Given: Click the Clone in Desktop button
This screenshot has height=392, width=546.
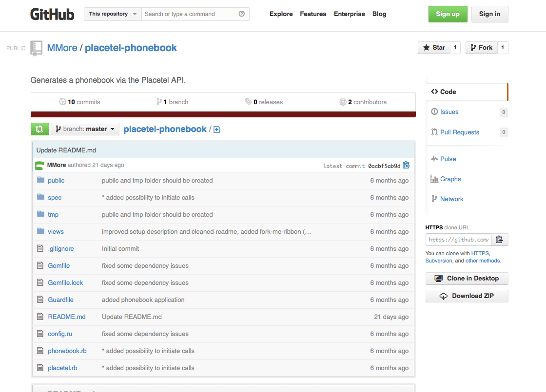Looking at the screenshot, I should tap(467, 278).
